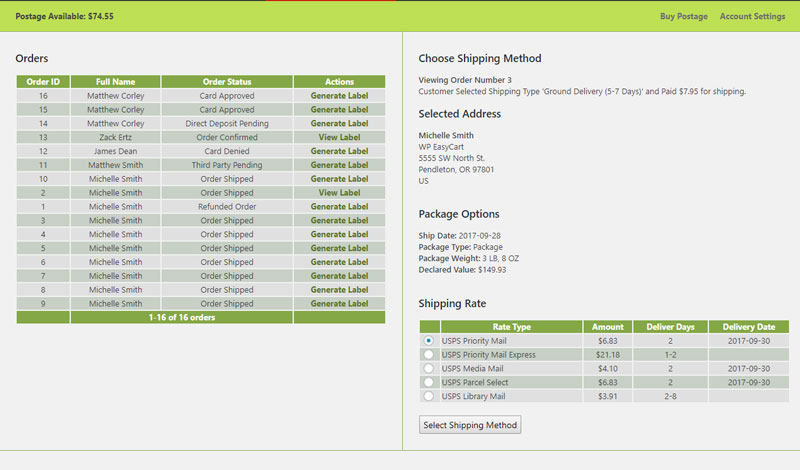View Label for order 13
The height and width of the screenshot is (470, 800).
click(x=339, y=137)
